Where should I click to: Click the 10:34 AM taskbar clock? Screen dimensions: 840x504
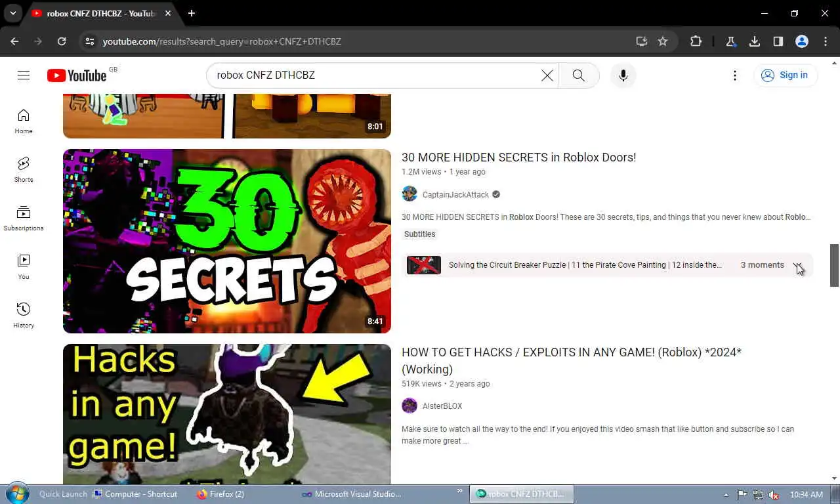(807, 495)
